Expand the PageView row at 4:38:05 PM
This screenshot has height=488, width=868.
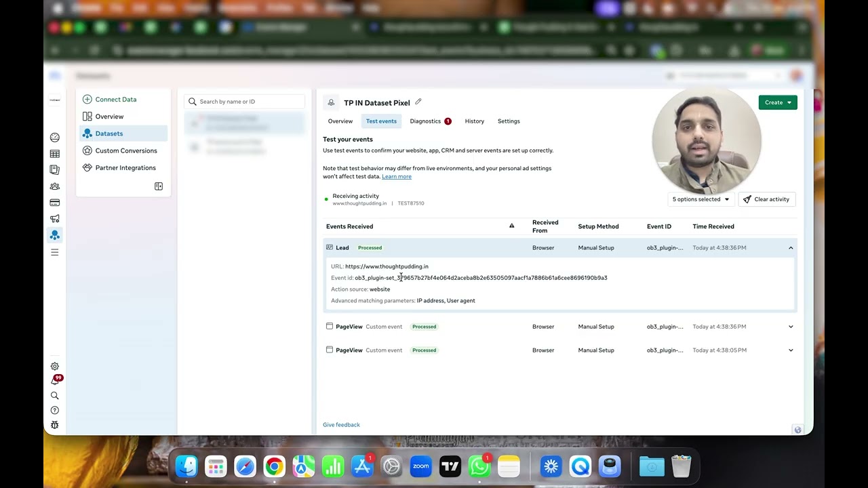[791, 350]
